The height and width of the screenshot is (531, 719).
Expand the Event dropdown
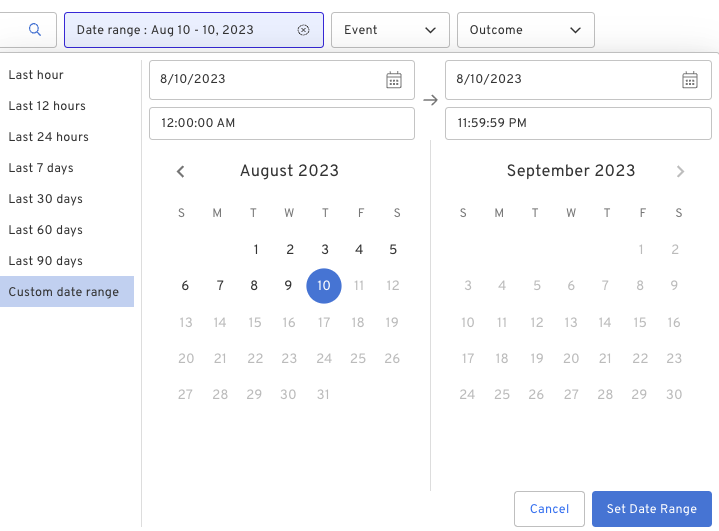[x=390, y=30]
